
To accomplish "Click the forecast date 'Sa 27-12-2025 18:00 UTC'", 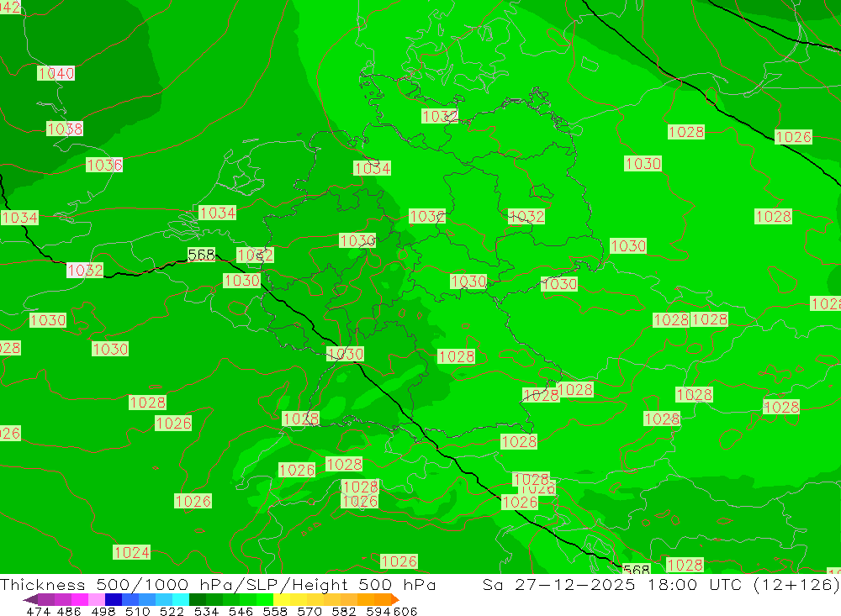I will [612, 584].
